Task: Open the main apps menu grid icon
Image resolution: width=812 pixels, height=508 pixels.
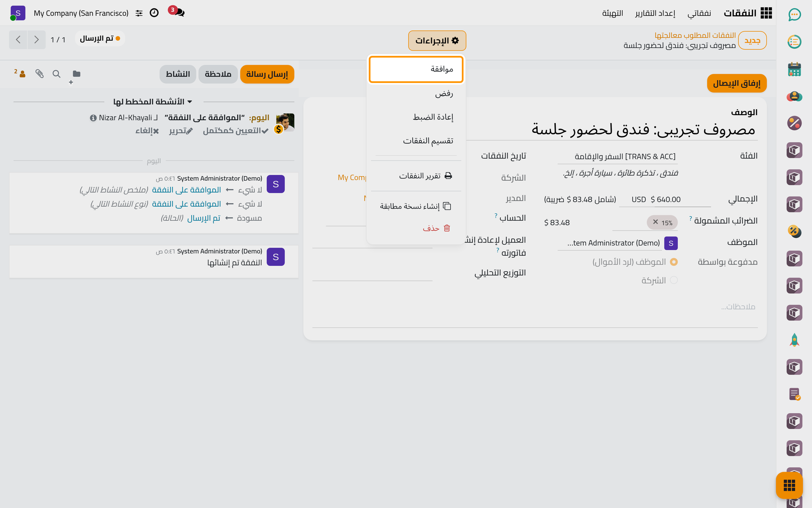Action: click(766, 13)
